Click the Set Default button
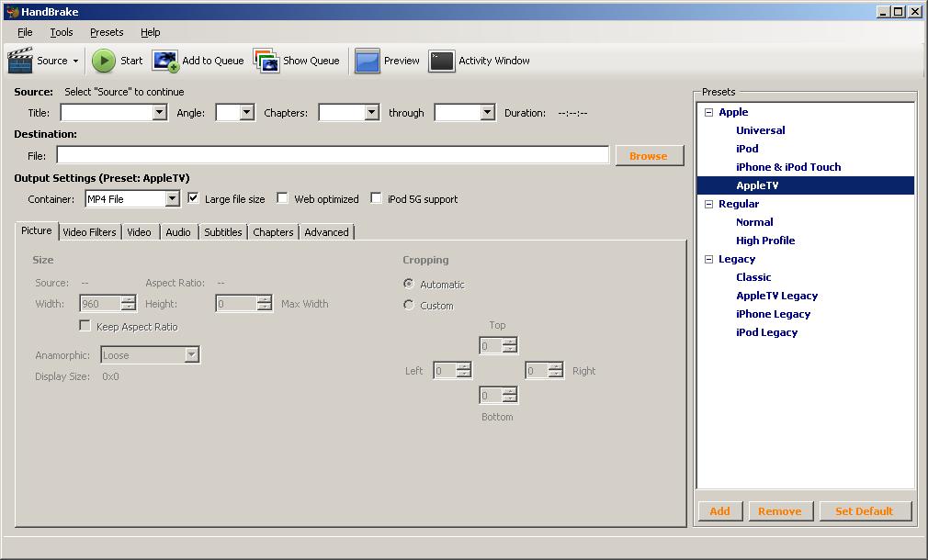Screen dimensions: 928x560 (865, 511)
